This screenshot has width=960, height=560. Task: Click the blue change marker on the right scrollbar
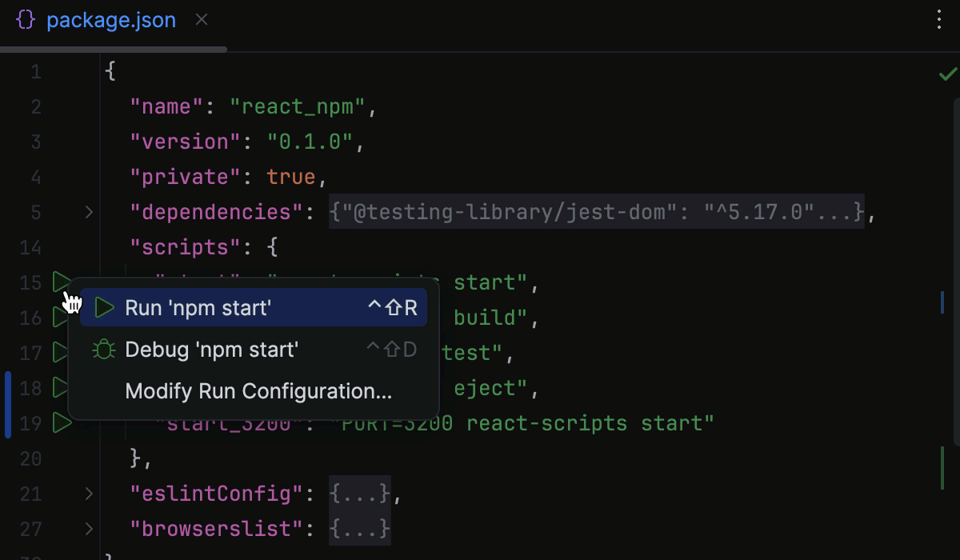pos(942,304)
